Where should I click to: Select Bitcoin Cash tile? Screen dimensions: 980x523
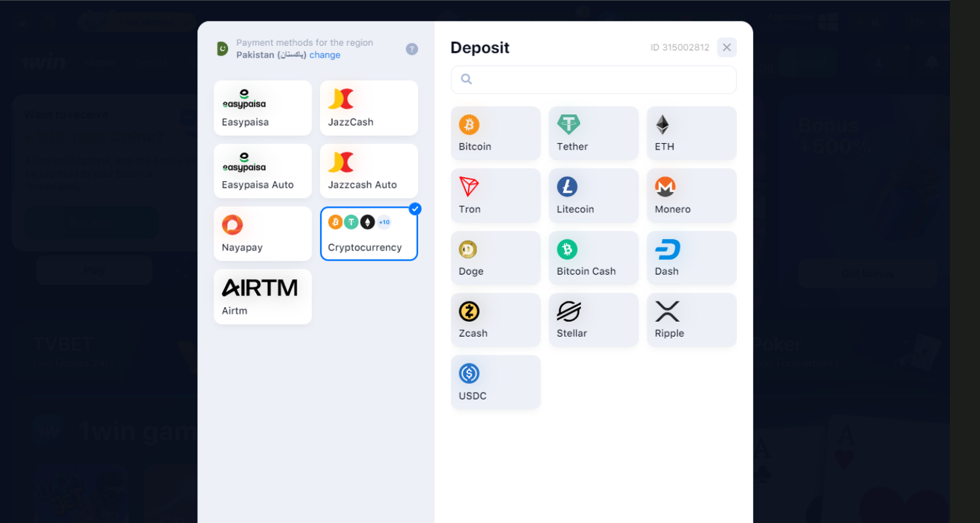(x=593, y=258)
